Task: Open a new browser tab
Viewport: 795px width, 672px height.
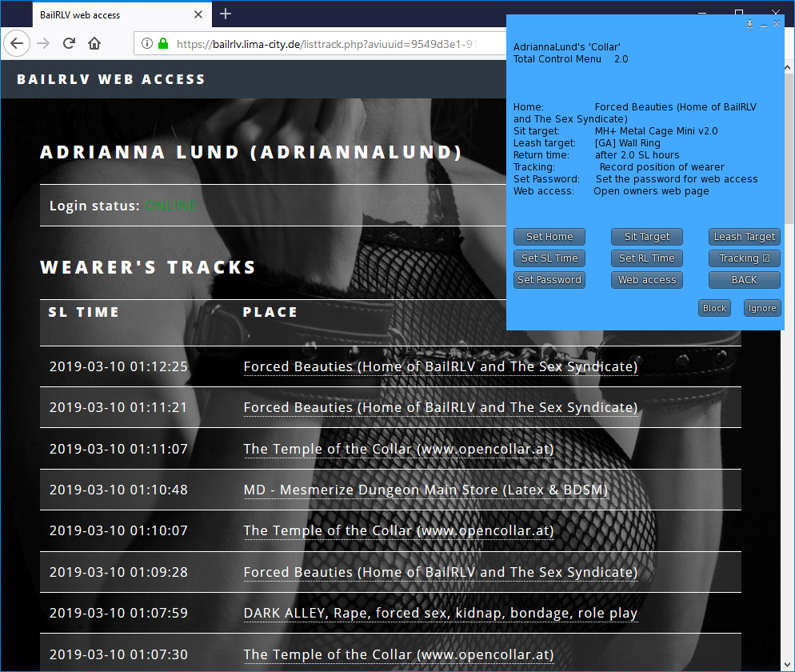Action: pos(226,14)
